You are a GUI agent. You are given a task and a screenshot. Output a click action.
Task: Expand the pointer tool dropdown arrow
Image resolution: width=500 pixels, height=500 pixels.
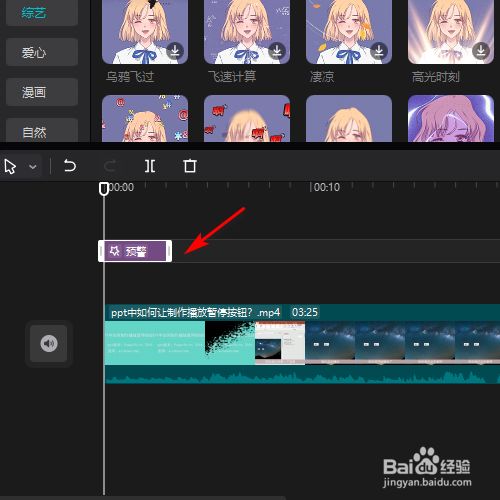click(33, 166)
